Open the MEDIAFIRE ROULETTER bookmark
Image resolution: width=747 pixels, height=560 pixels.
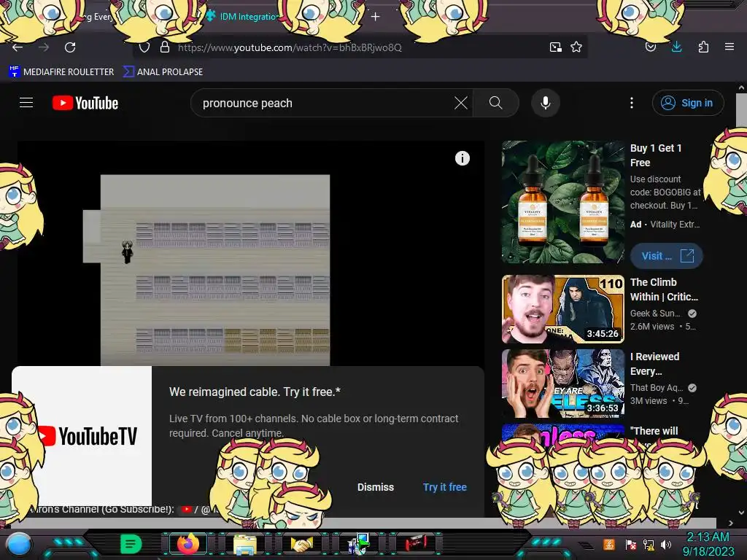tap(61, 72)
